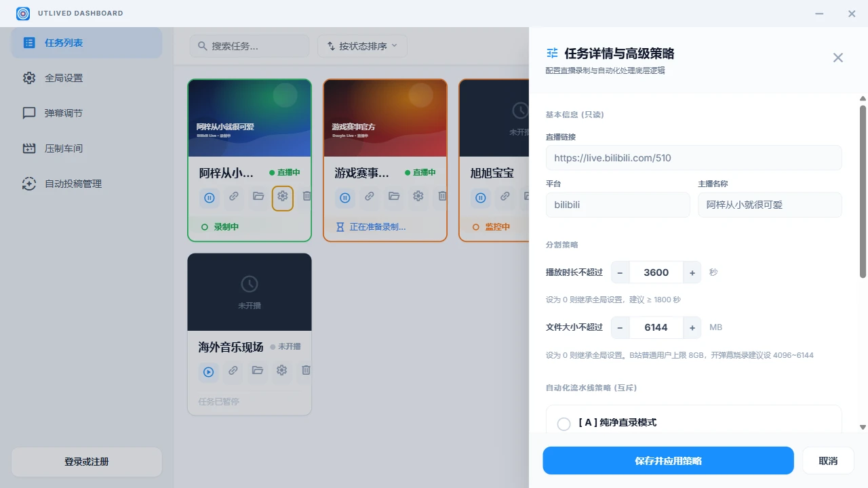Image resolution: width=868 pixels, height=488 pixels.
Task: Copy link of the 游戏赛事官方 task
Action: point(370,197)
